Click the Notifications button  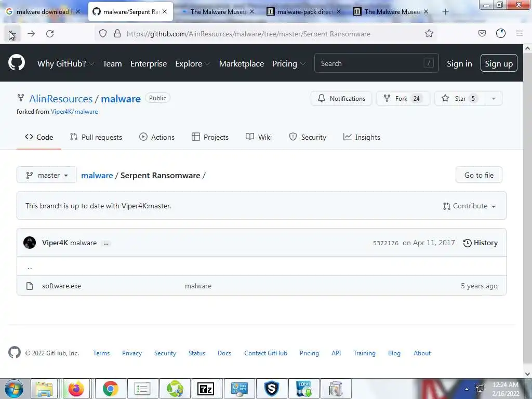point(341,98)
